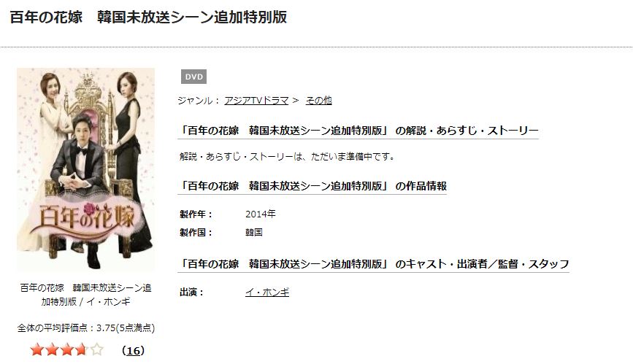The height and width of the screenshot is (364, 633).
Task: Click the third orange rating star
Action: [x=67, y=349]
